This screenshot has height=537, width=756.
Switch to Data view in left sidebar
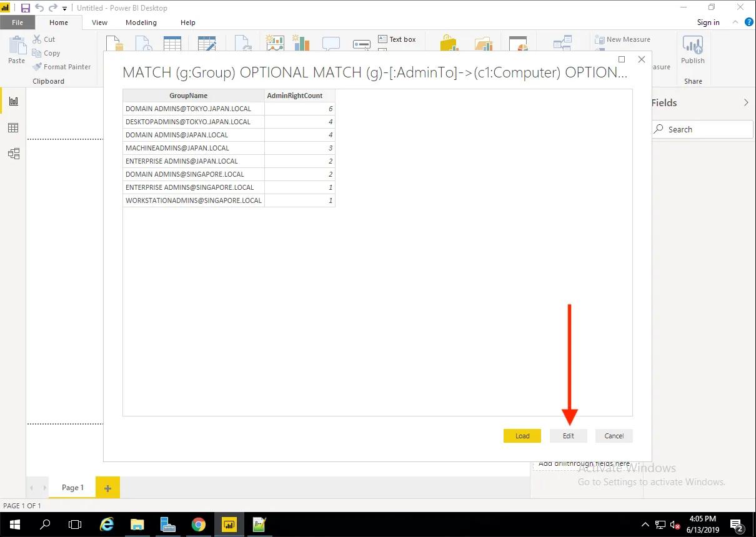pyautogui.click(x=13, y=128)
